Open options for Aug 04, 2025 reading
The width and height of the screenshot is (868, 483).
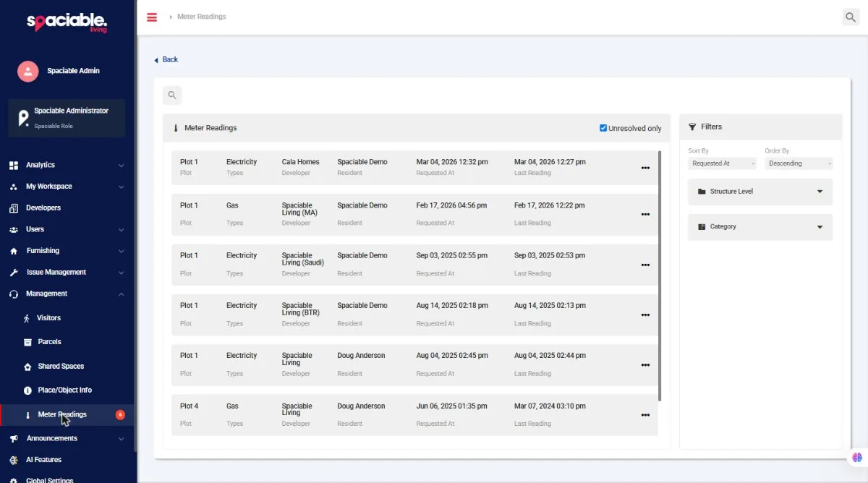click(x=645, y=365)
